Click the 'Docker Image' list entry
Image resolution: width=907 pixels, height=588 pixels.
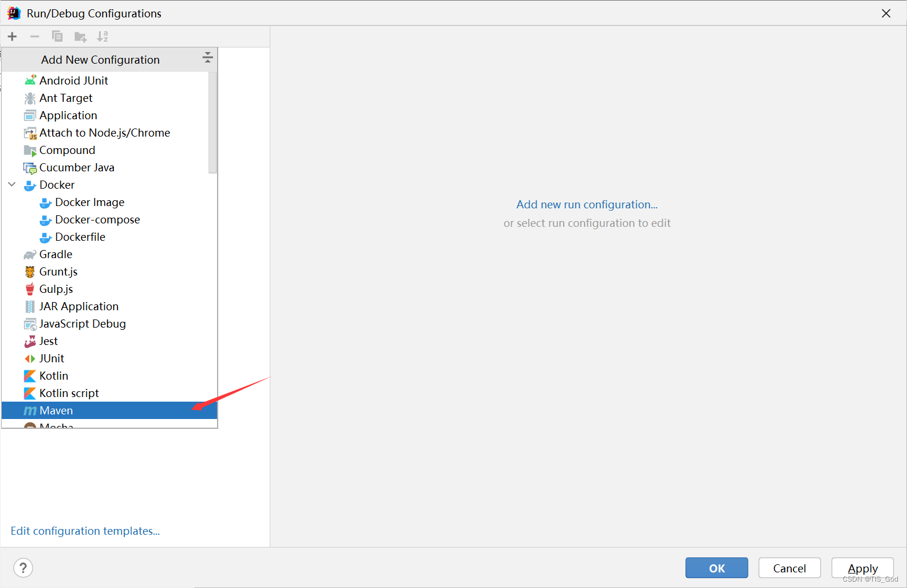tap(109, 202)
